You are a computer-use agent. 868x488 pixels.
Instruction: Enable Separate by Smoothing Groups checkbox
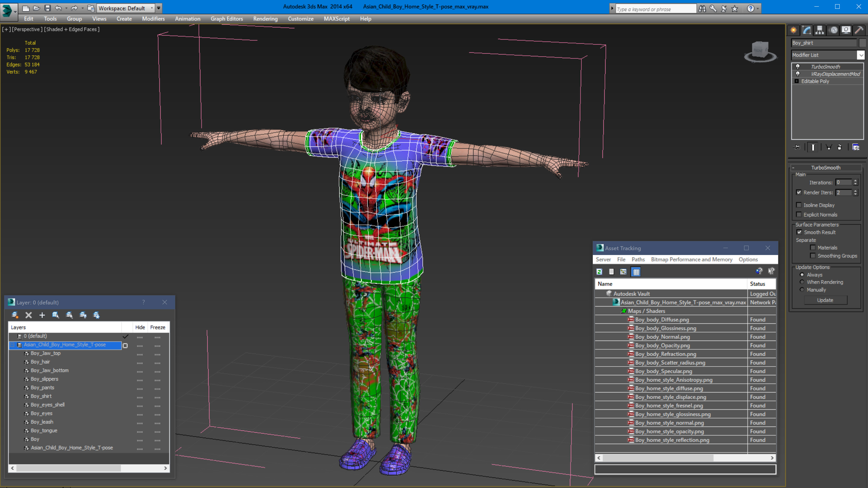(x=813, y=256)
